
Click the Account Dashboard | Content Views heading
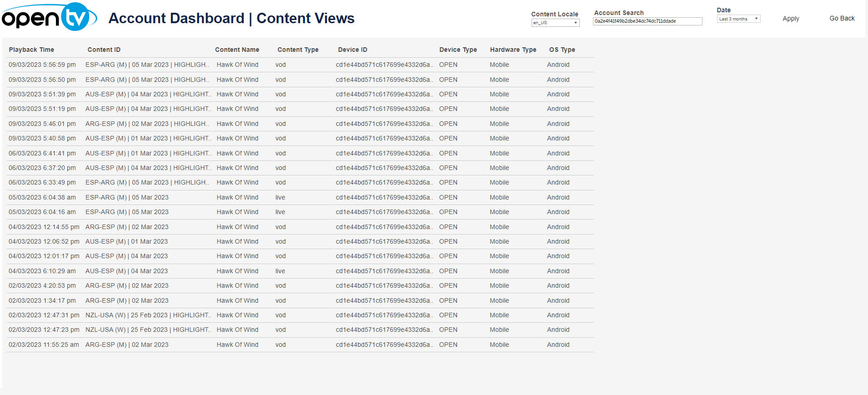click(x=231, y=19)
